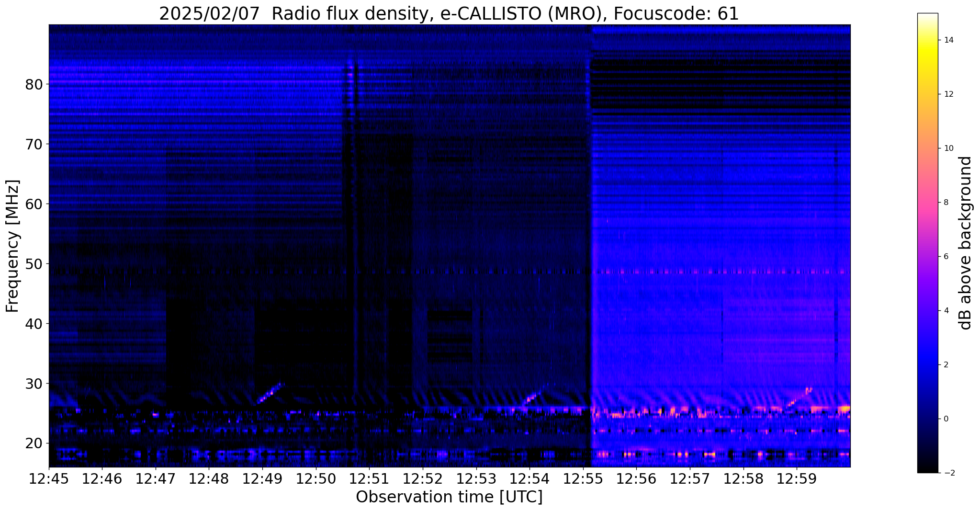
Task: Select the 12:58 time tick label
Action: (x=743, y=479)
